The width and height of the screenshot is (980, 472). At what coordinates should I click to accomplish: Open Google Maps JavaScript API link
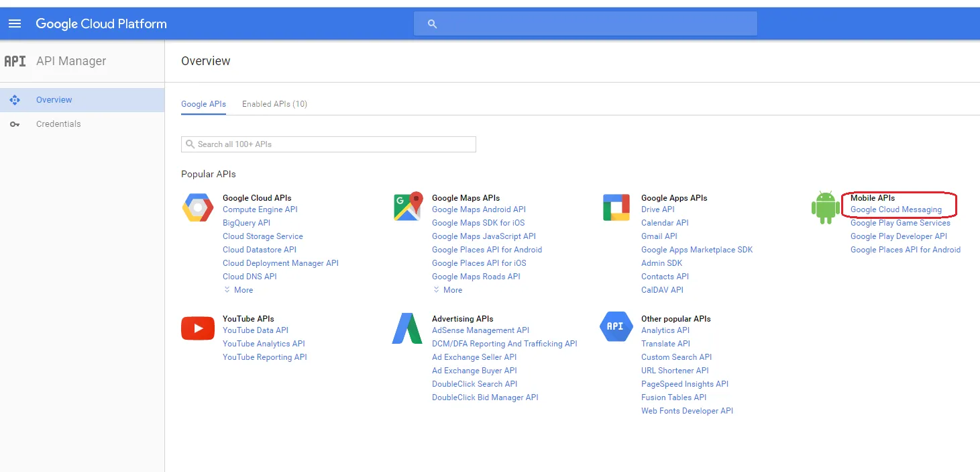[484, 236]
